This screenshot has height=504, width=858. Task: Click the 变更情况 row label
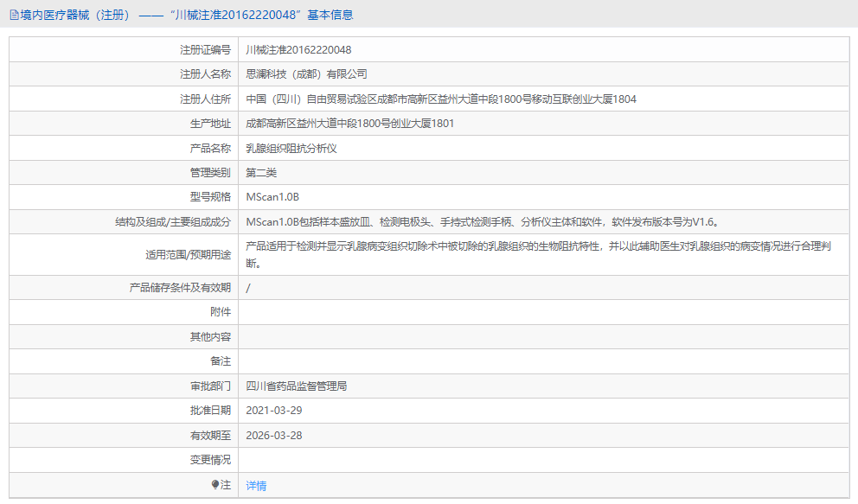[210, 460]
